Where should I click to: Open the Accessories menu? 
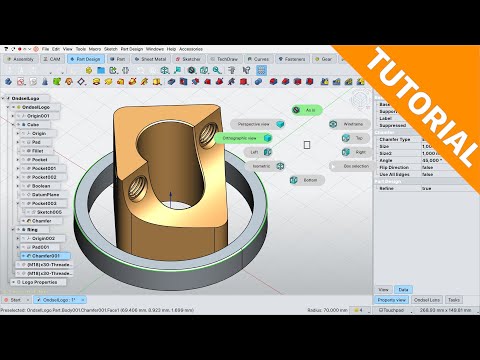[x=191, y=49]
